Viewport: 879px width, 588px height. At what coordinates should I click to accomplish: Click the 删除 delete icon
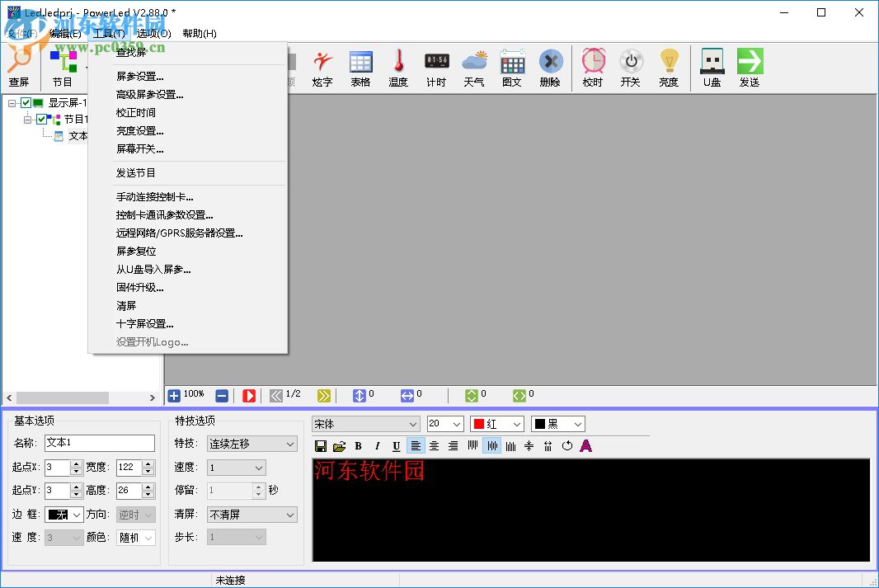click(x=550, y=67)
